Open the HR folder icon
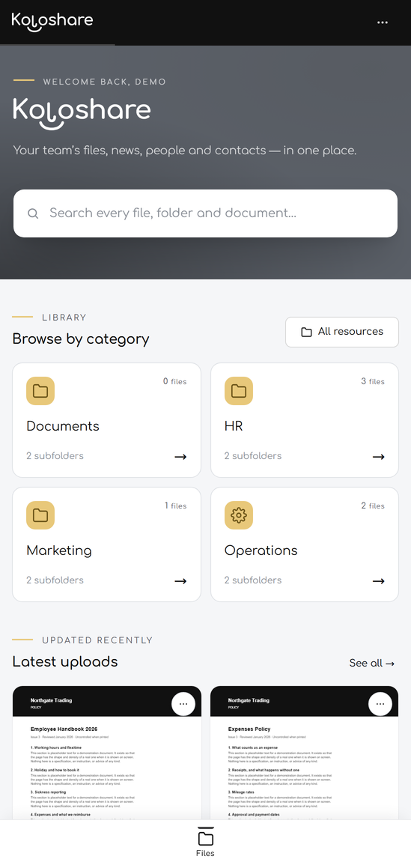The height and width of the screenshot is (868, 411). pyautogui.click(x=238, y=391)
